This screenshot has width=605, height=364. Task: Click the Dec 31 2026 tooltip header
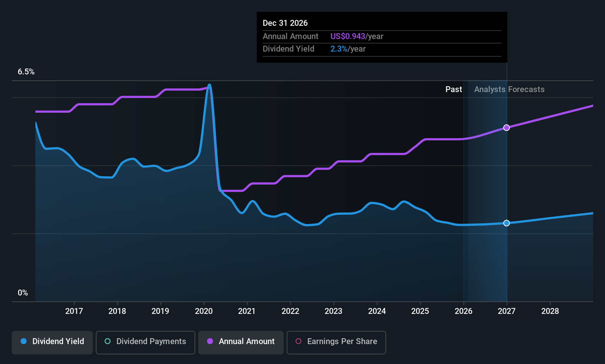(x=285, y=23)
